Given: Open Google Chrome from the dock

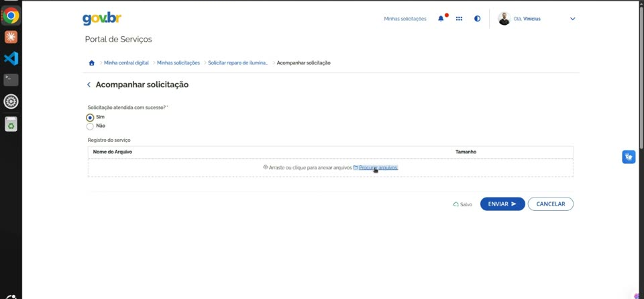Looking at the screenshot, I should point(11,16).
